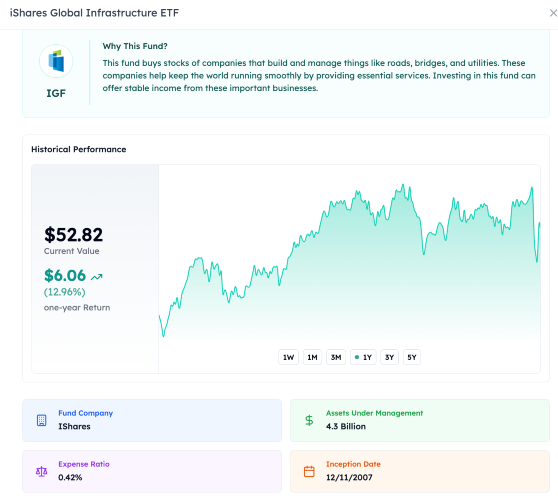This screenshot has width=558, height=500.
Task: Select the 3Y time range
Action: pos(389,357)
